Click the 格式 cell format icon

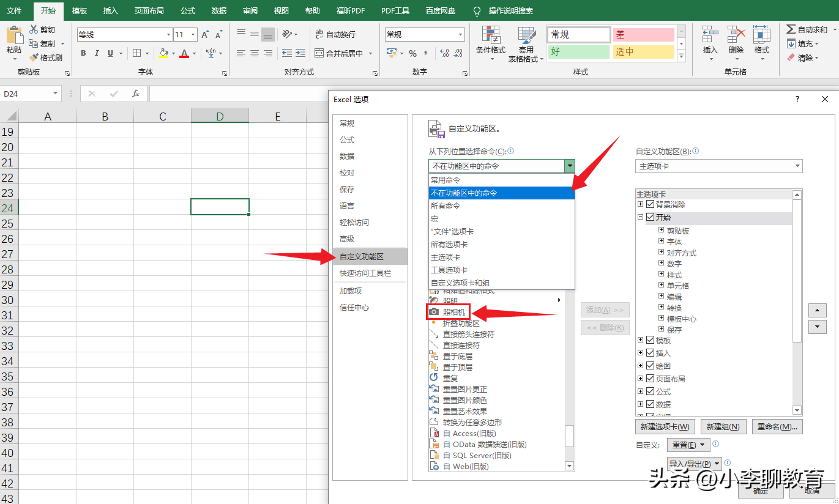coord(762,35)
